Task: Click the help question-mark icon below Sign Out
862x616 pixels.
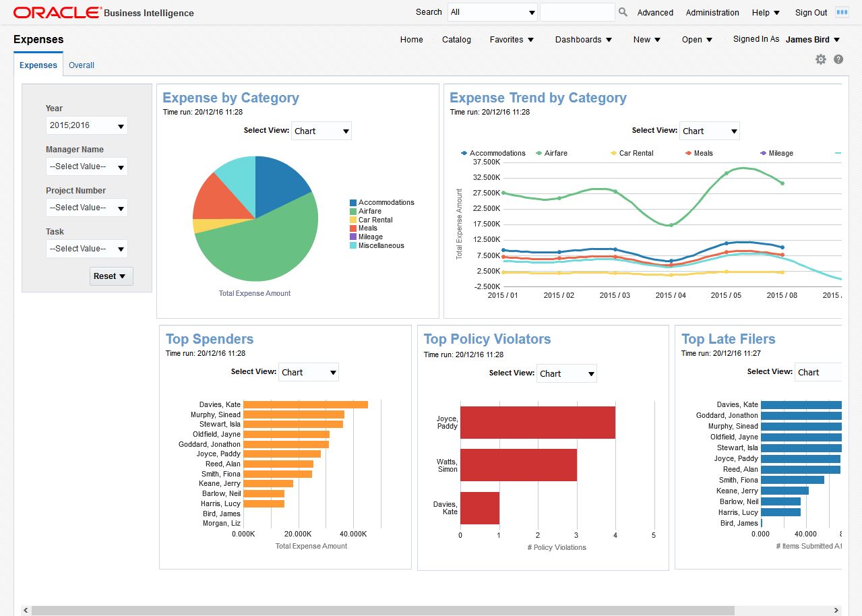Action: click(x=838, y=59)
